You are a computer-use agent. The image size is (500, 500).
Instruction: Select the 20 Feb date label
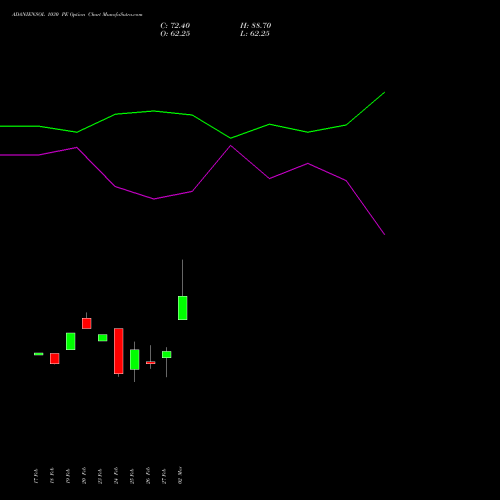coord(84,476)
